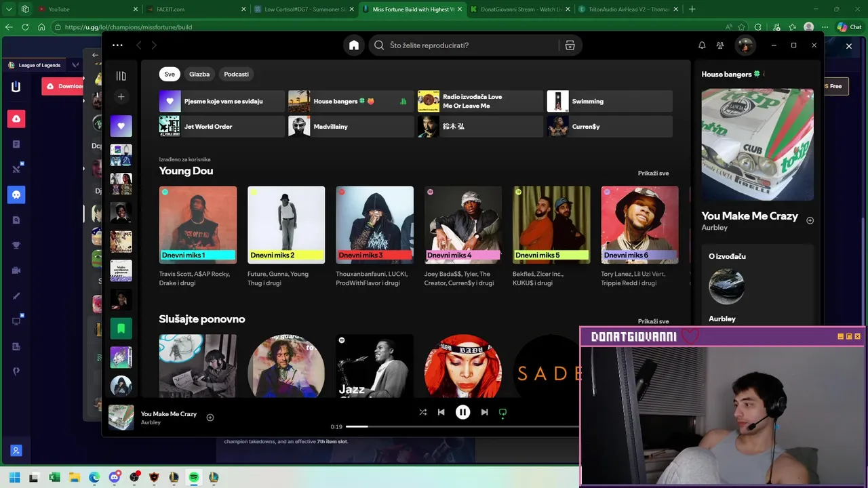
Task: Open Pjesme koje vam se sviđaju shortcut
Action: pos(222,101)
